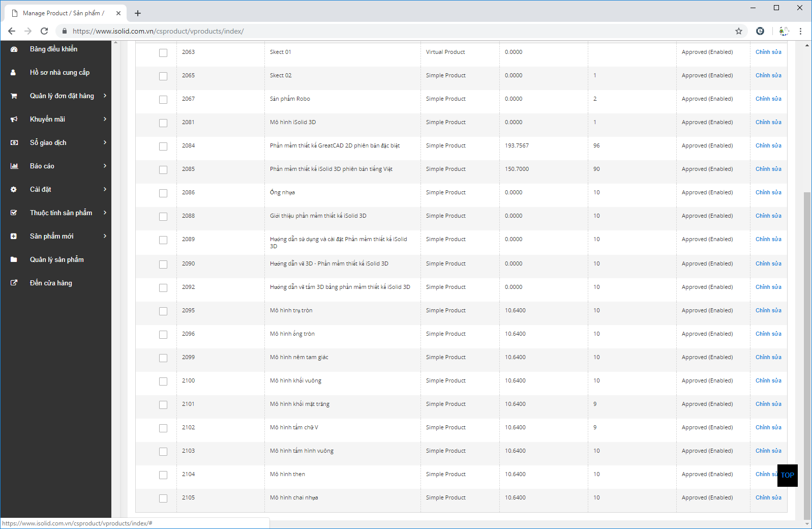This screenshot has height=529, width=812.
Task: Edit product 2096 via Chỉnh sửa
Action: [x=768, y=334]
